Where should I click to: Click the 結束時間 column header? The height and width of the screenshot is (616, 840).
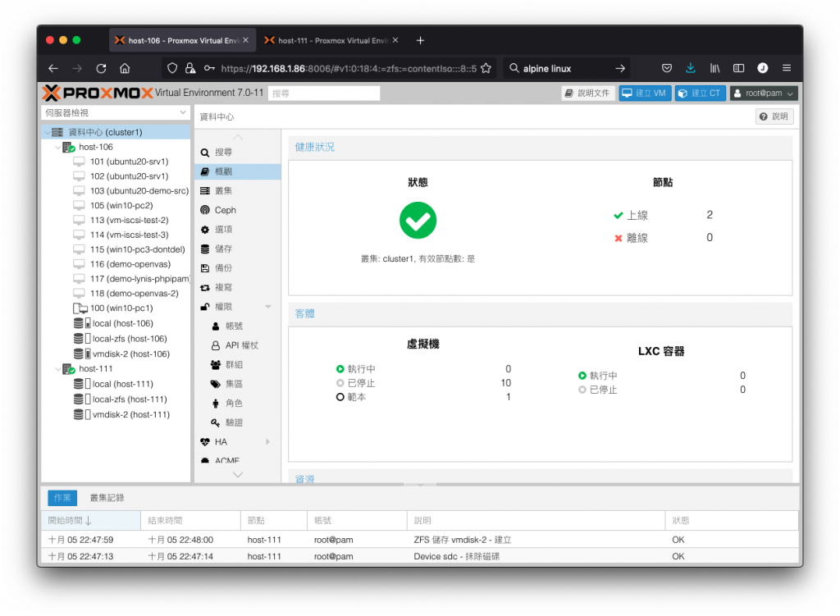pos(190,521)
